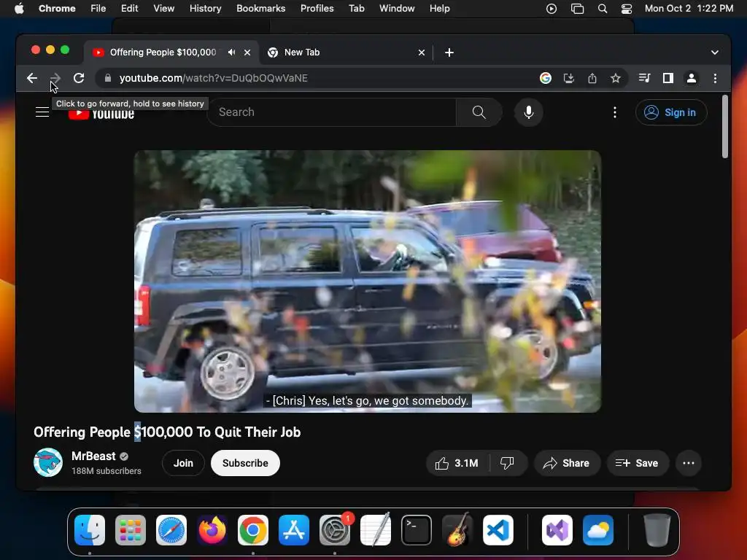Mute the tab via the speaker icon

[231, 52]
